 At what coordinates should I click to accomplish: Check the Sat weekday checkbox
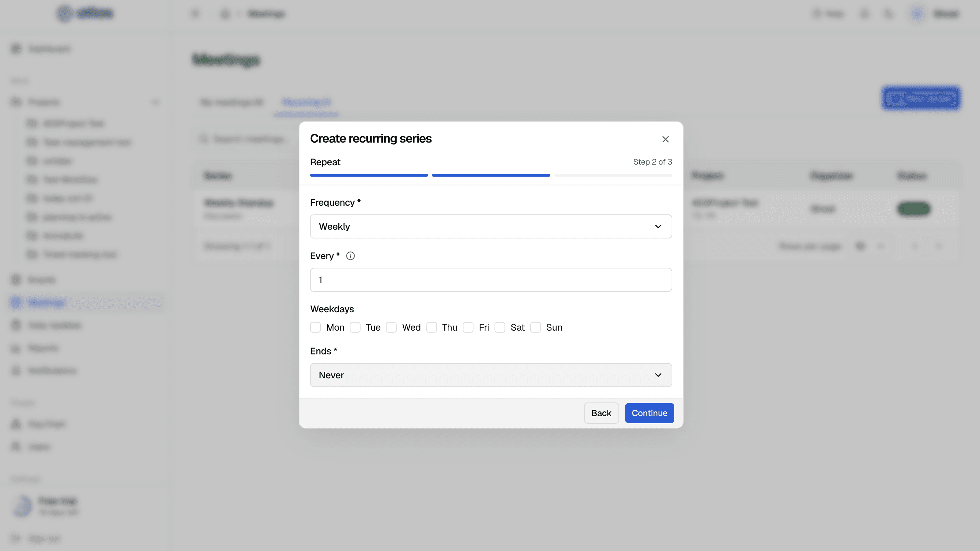pos(500,328)
